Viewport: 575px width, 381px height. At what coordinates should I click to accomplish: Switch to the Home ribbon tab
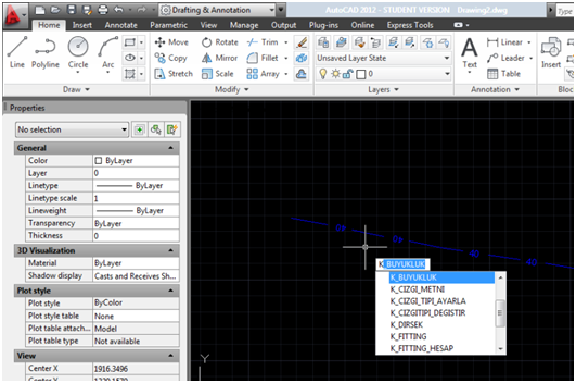click(x=49, y=25)
